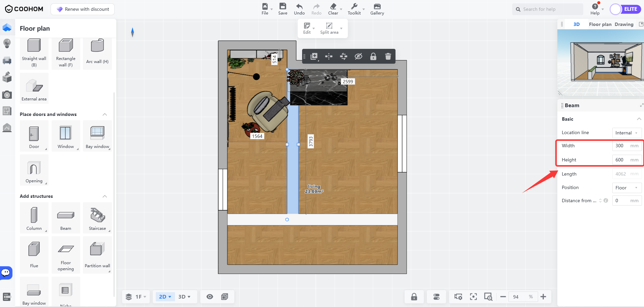
Task: Select the Arc wall tool
Action: point(97,52)
